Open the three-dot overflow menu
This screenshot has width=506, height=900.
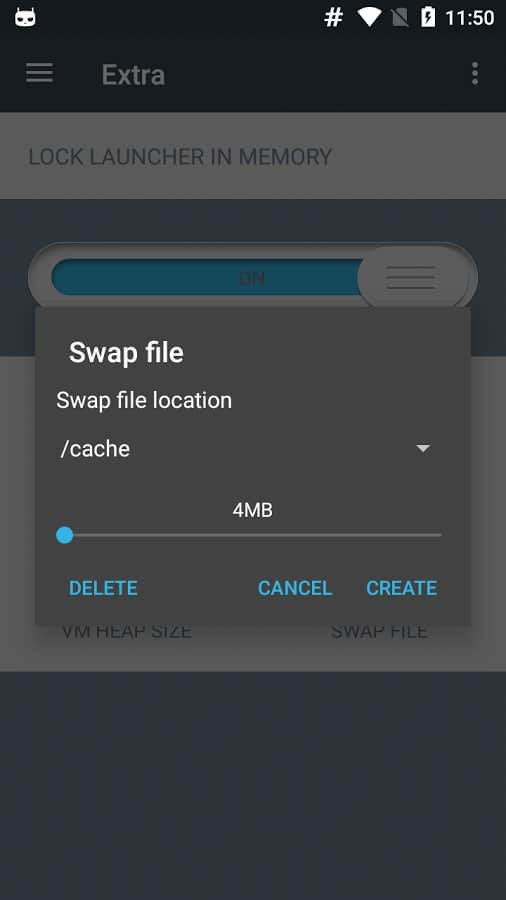point(474,74)
